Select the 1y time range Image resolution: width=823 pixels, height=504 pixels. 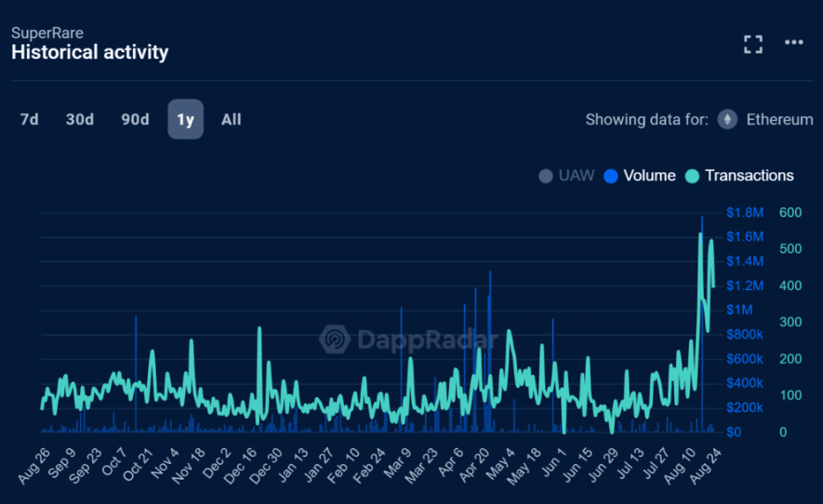pyautogui.click(x=185, y=119)
